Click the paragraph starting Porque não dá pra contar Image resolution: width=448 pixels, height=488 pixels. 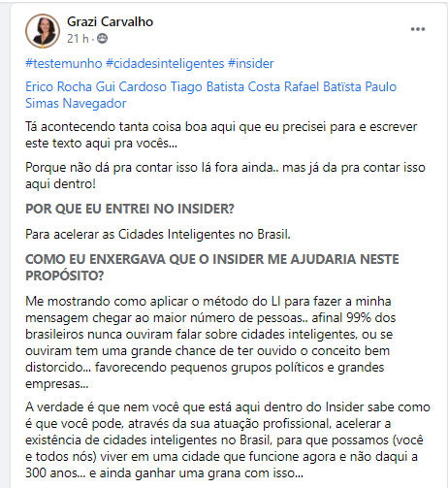tap(225, 176)
